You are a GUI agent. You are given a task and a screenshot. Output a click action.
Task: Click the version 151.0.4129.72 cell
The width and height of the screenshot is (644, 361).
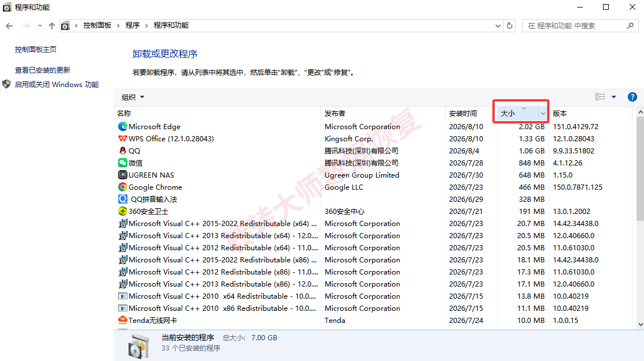pyautogui.click(x=575, y=126)
